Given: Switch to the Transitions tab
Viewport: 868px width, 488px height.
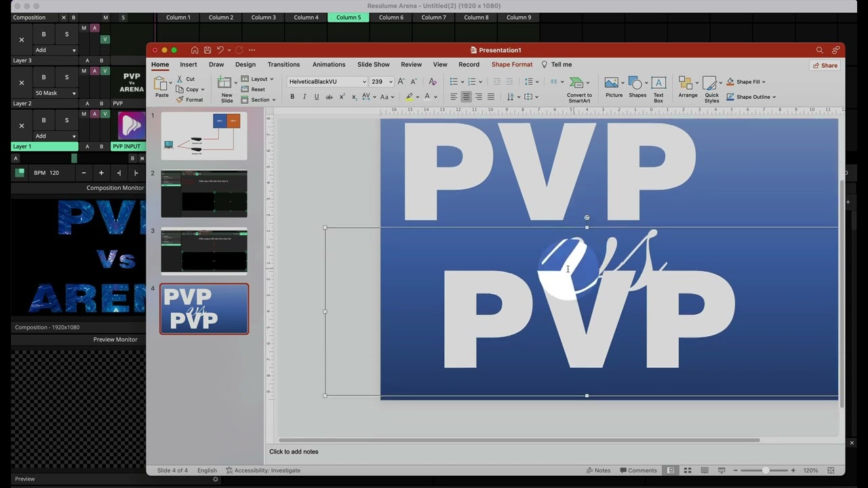Looking at the screenshot, I should [283, 64].
